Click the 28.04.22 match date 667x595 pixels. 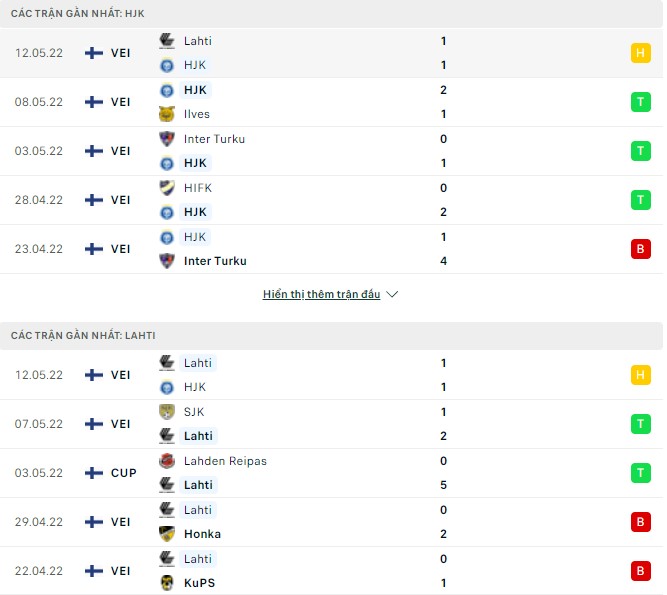(x=39, y=200)
